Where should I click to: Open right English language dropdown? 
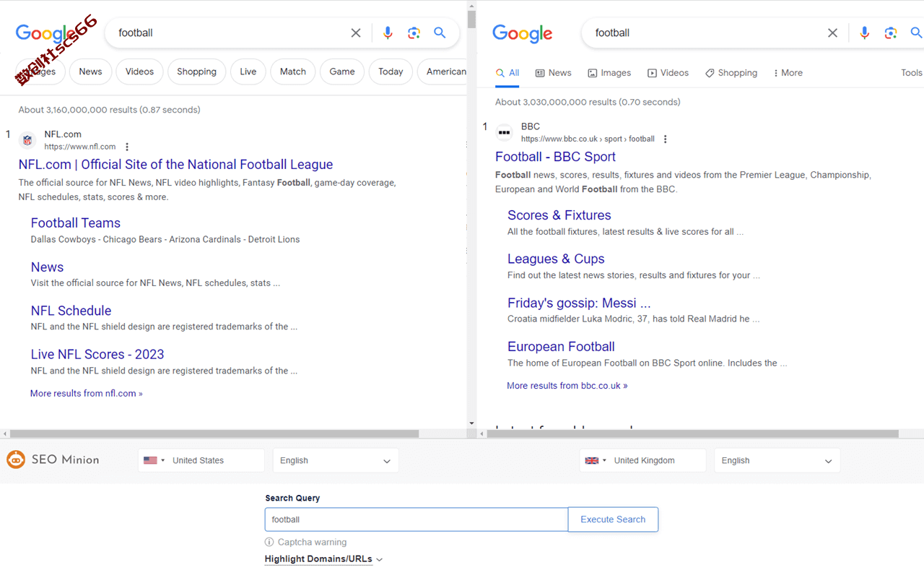point(777,460)
